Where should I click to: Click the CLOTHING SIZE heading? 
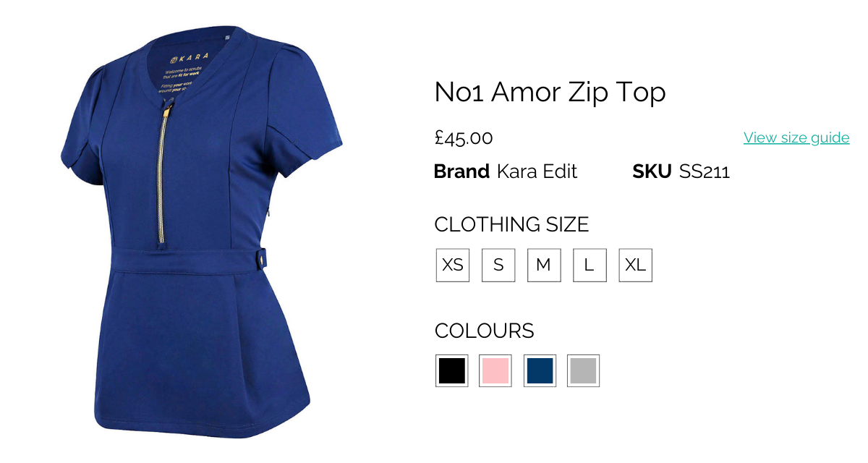(511, 224)
